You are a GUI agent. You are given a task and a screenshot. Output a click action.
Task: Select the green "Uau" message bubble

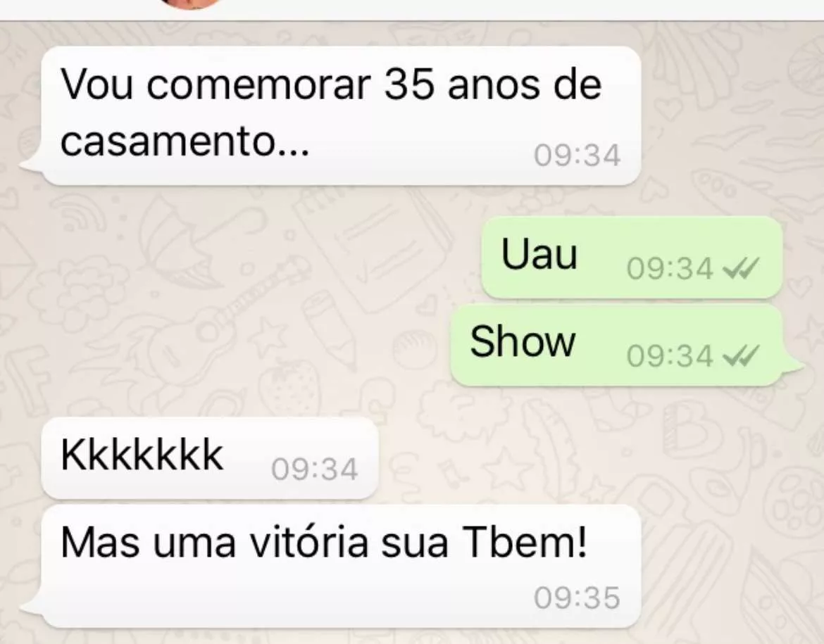point(632,258)
